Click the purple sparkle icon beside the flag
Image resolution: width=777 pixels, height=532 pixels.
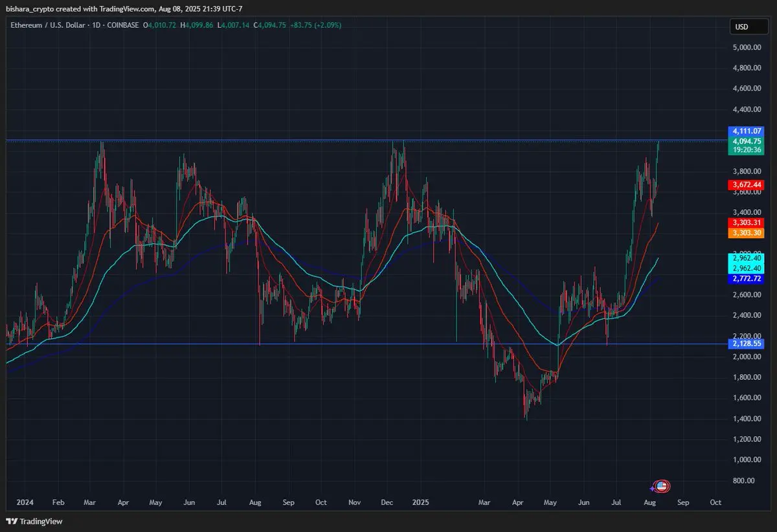[653, 488]
